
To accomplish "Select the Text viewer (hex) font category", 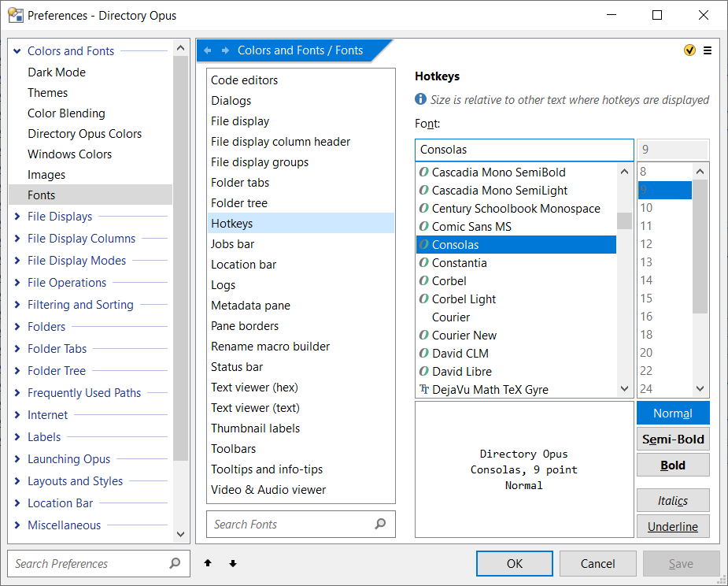I will (301, 388).
